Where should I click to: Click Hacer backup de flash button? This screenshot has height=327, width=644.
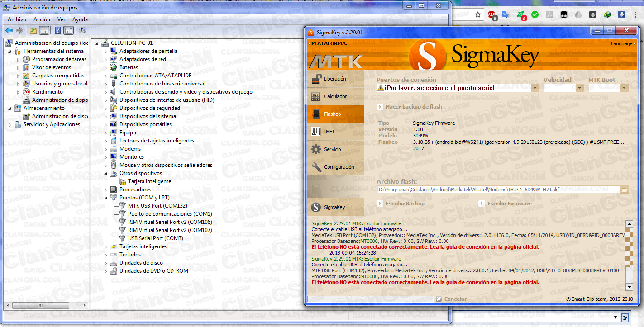(410, 107)
